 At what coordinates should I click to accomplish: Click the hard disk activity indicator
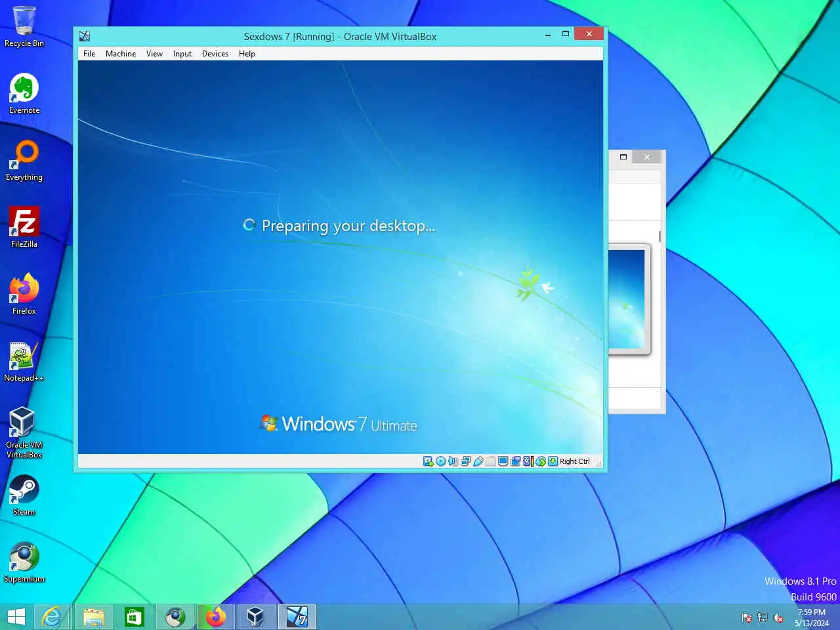click(429, 461)
